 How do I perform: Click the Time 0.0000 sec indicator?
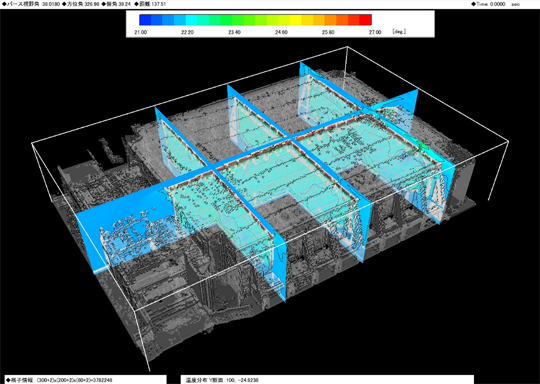click(496, 4)
